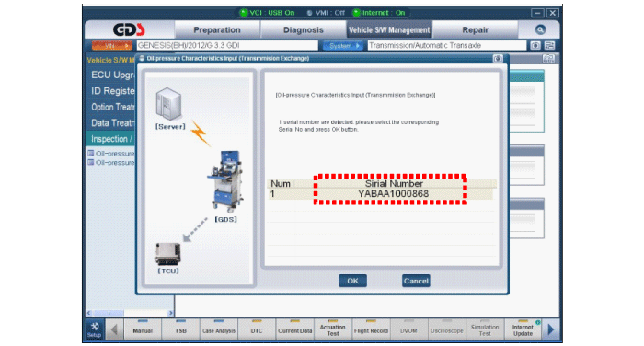Viewport: 644px width, 346px height.
Task: Close the GDS application window
Action: pyautogui.click(x=553, y=13)
